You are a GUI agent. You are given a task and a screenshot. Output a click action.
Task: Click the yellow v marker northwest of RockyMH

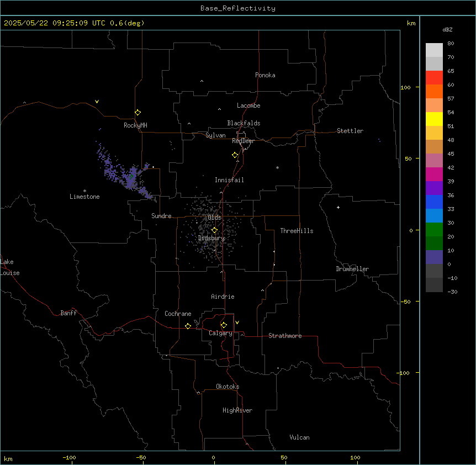97,102
